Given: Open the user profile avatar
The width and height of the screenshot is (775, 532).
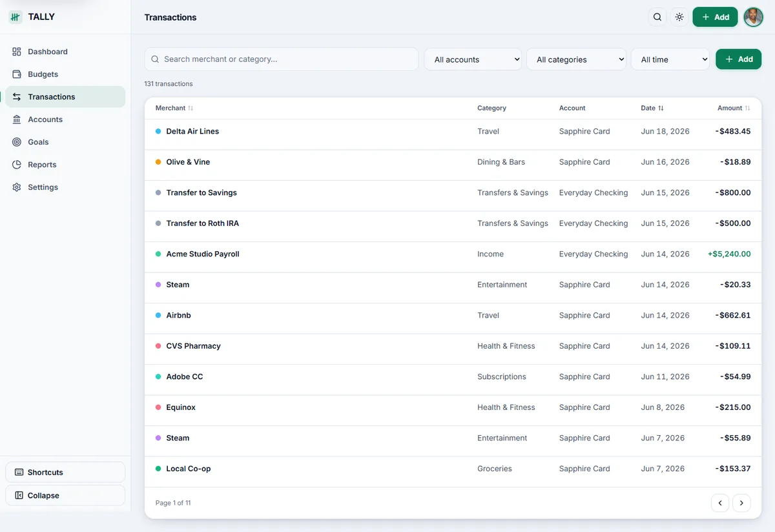Looking at the screenshot, I should (754, 17).
